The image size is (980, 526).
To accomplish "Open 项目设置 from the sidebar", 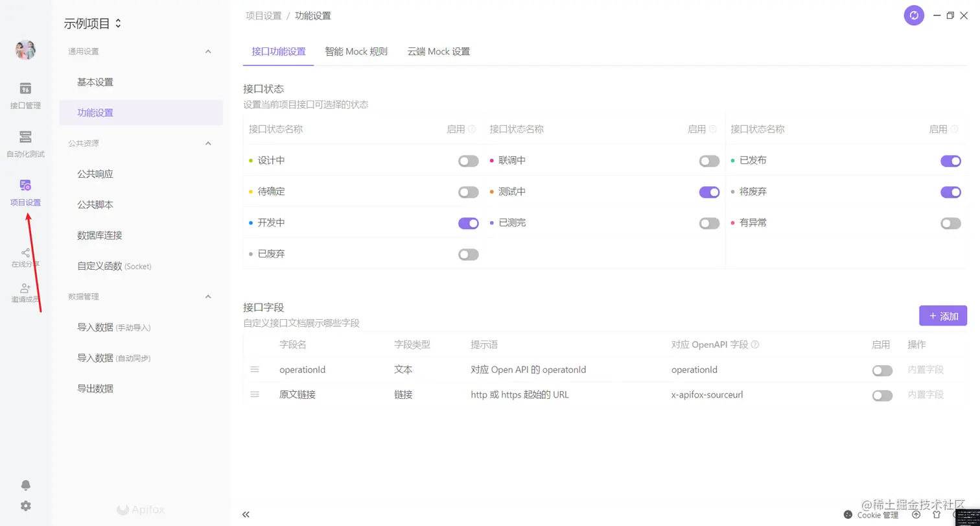I will (x=25, y=191).
